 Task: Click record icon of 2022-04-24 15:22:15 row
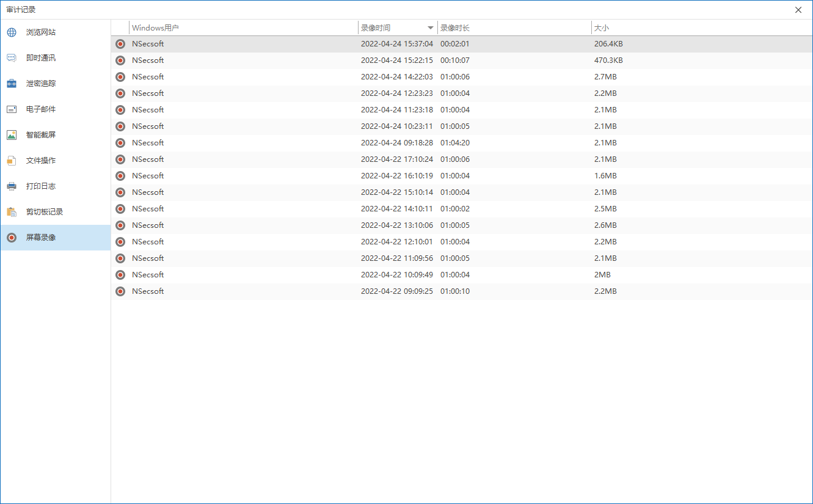(x=120, y=60)
